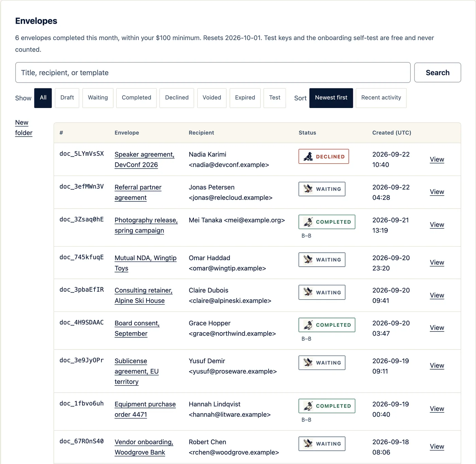The width and height of the screenshot is (476, 464).
Task: Click the envelope ID doc_5LYmVsSX
Action: (x=82, y=154)
